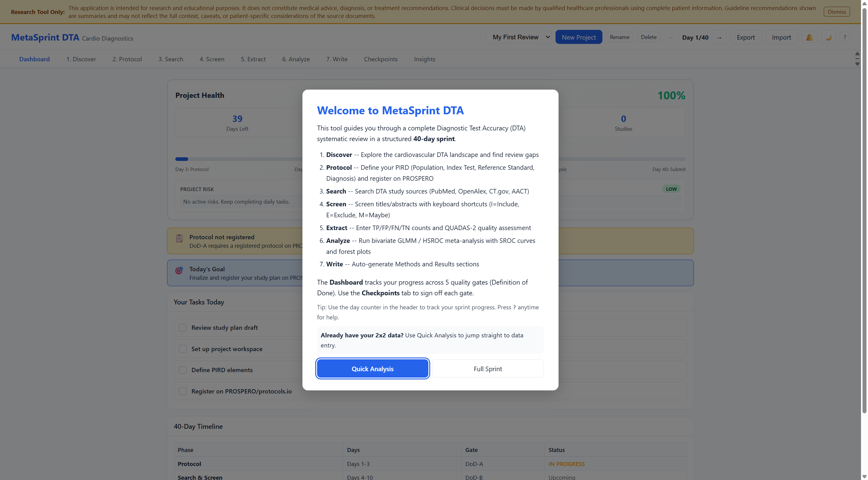Toggle dark mode with the moon icon
868x480 pixels.
tap(829, 37)
